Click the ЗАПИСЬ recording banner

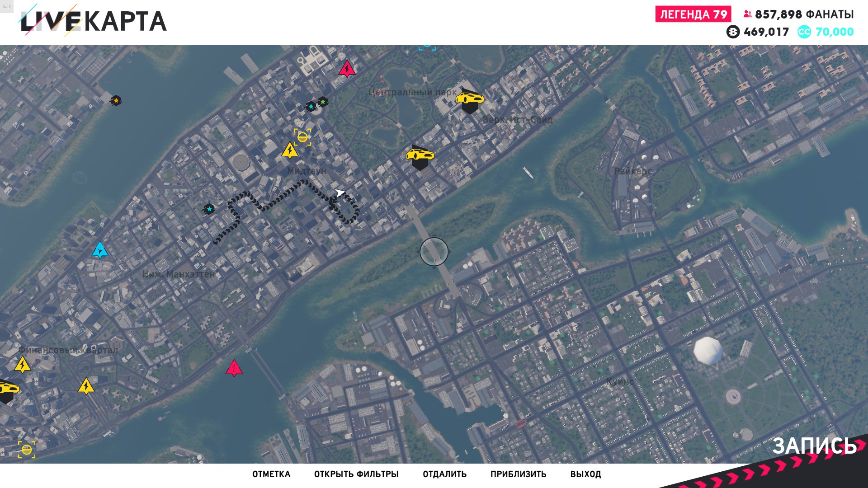[814, 446]
